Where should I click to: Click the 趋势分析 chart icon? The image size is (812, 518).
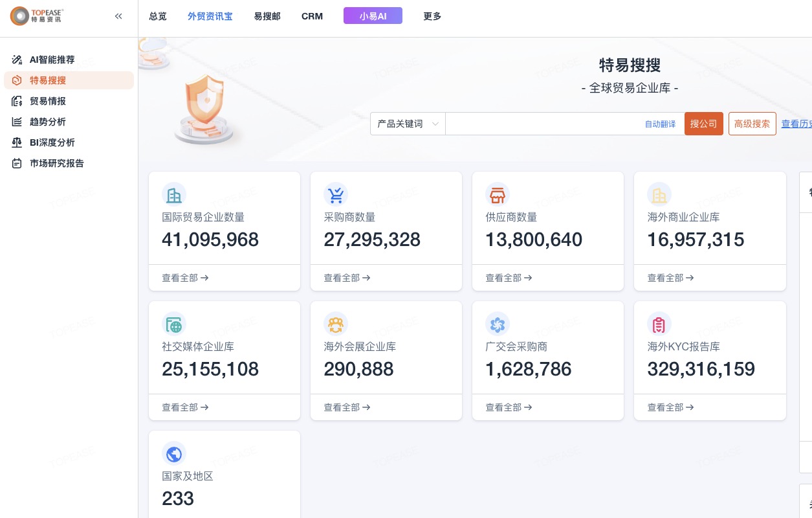17,122
